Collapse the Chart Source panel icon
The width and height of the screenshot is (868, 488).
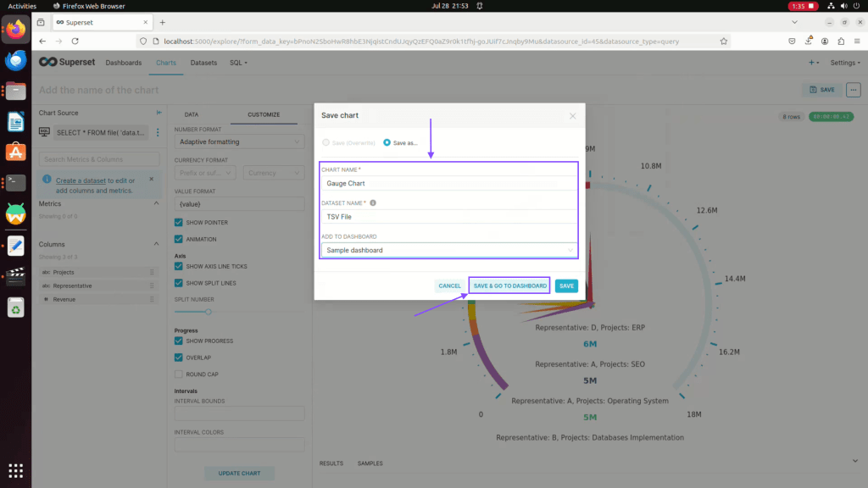pos(159,114)
